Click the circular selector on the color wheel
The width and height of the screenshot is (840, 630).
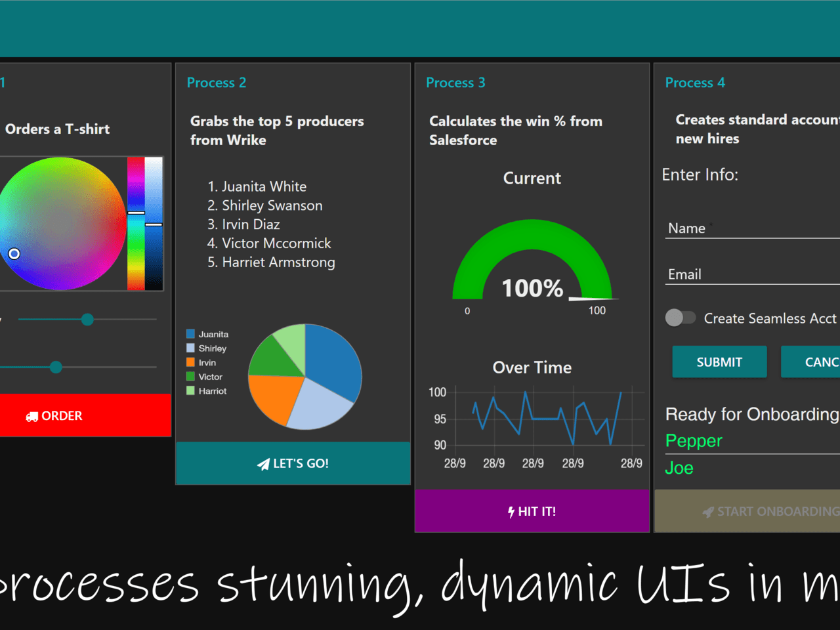[14, 254]
